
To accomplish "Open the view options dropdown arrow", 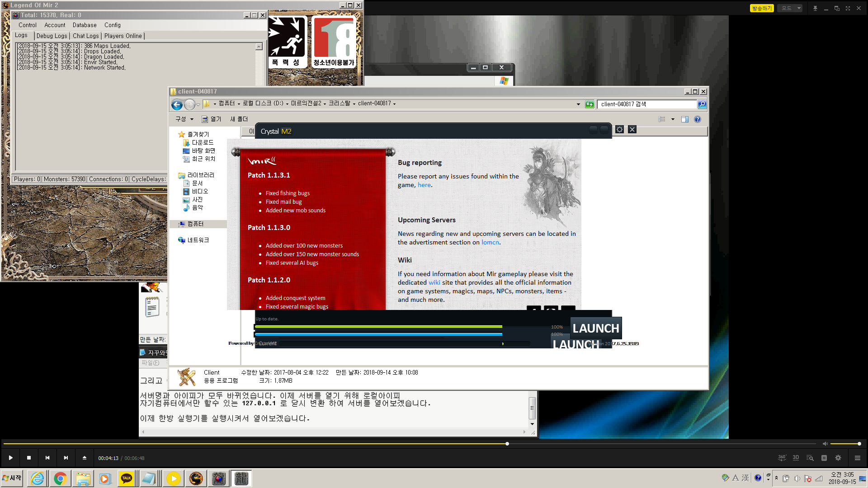I will click(x=673, y=119).
